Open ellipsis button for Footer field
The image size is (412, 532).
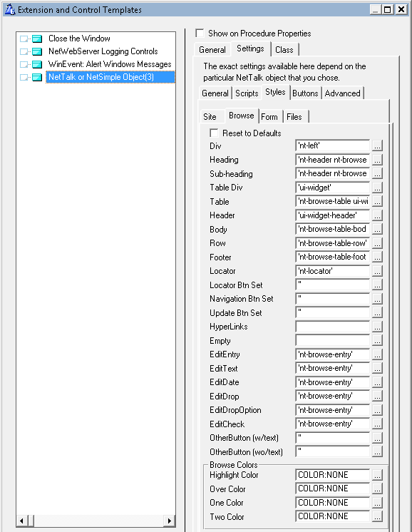coord(377,257)
